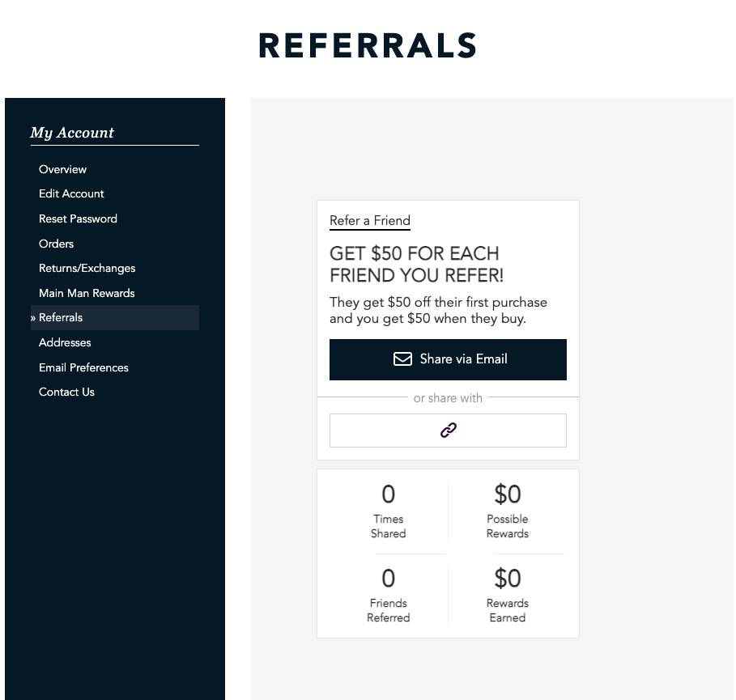The height and width of the screenshot is (700, 736).
Task: Click the Friends Referred counter
Action: (x=388, y=596)
